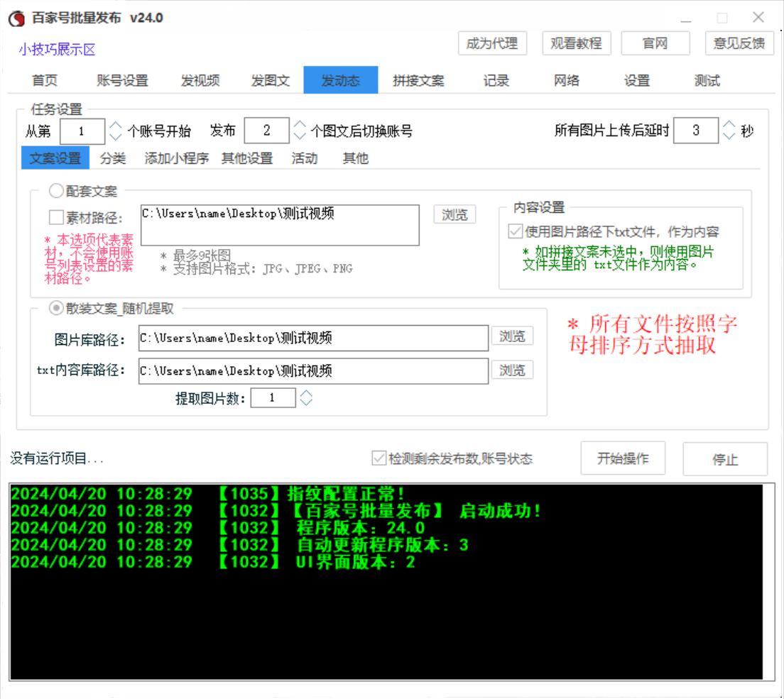The width and height of the screenshot is (784, 699).
Task: Open the 官网 button
Action: (x=655, y=43)
